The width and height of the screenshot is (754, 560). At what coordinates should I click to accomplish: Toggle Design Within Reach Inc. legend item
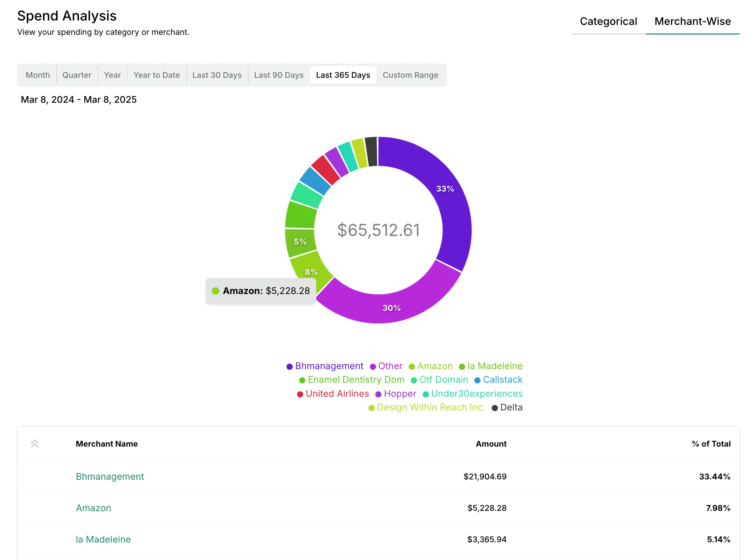click(427, 407)
